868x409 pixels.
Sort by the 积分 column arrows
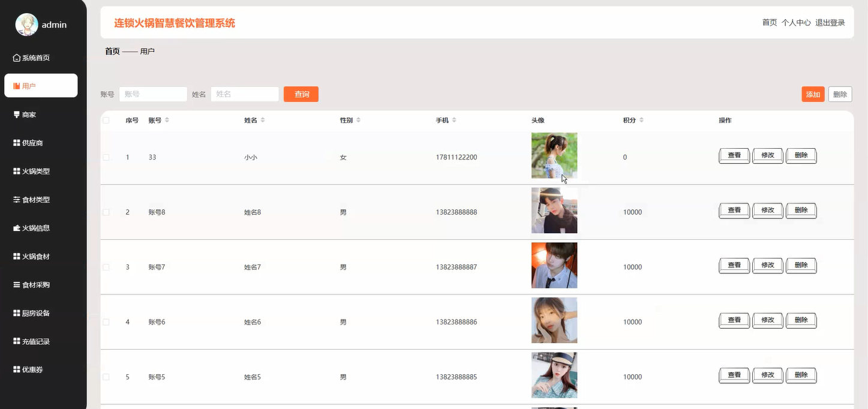[x=641, y=121]
